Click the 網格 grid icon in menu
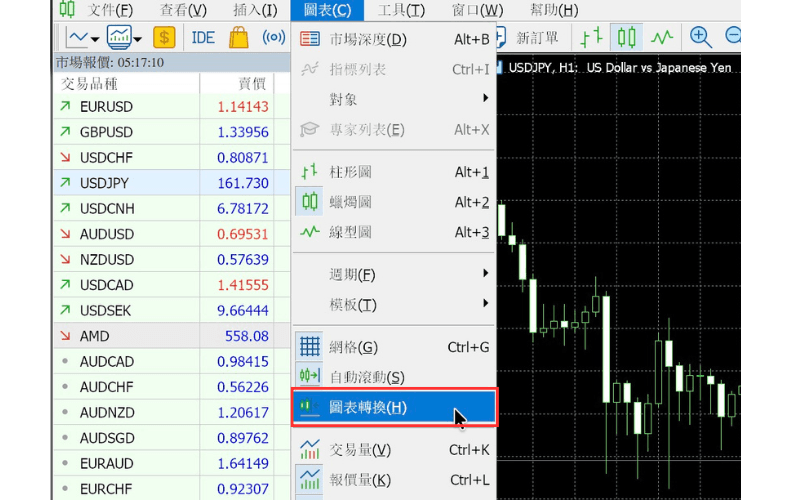 (x=310, y=346)
